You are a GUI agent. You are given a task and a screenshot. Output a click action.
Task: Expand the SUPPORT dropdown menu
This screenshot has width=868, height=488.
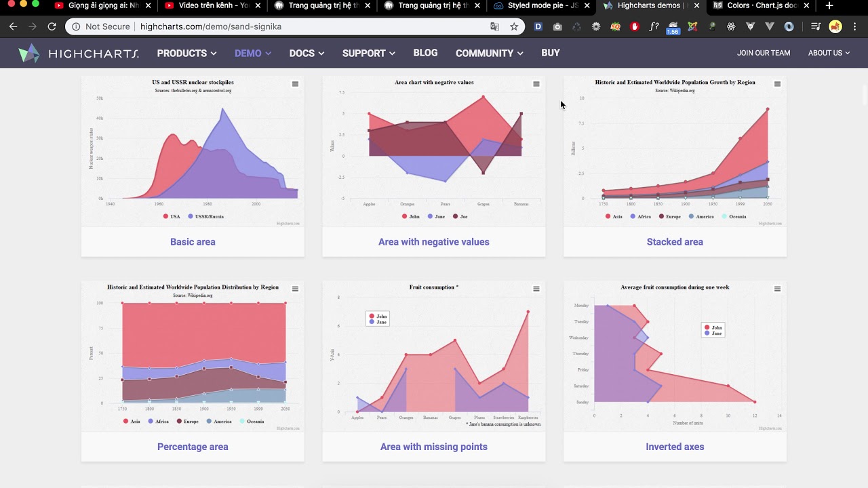click(x=369, y=53)
